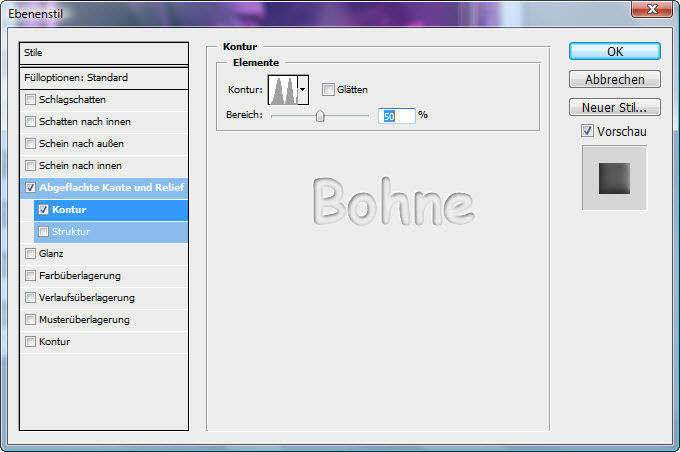The image size is (680, 452).
Task: Click the Bereich slider handle
Action: pos(320,116)
